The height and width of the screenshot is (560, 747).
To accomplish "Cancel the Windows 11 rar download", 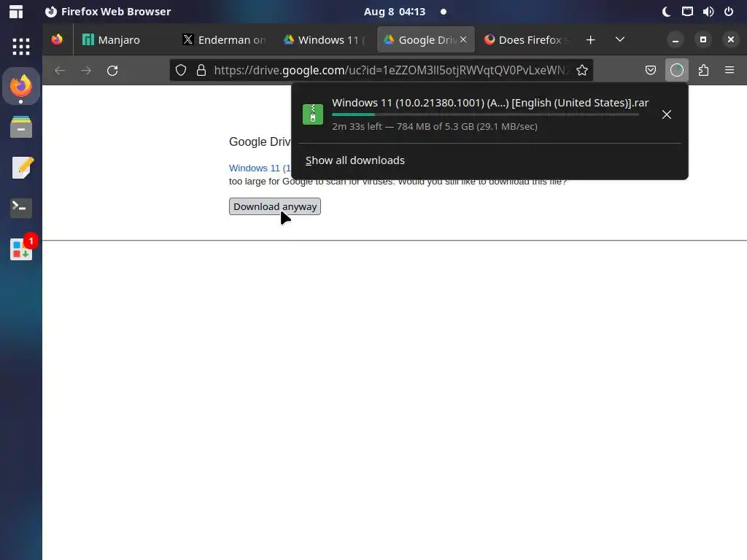I will (x=667, y=114).
